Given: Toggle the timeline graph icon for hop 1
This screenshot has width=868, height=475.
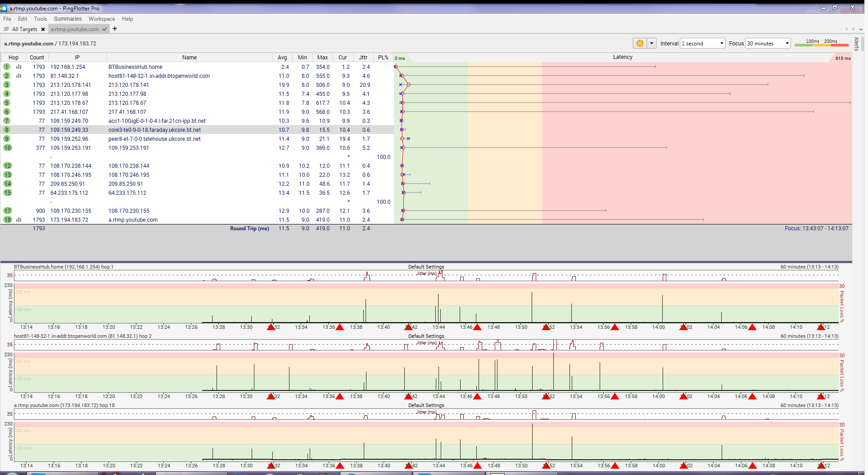Looking at the screenshot, I should 19,67.
